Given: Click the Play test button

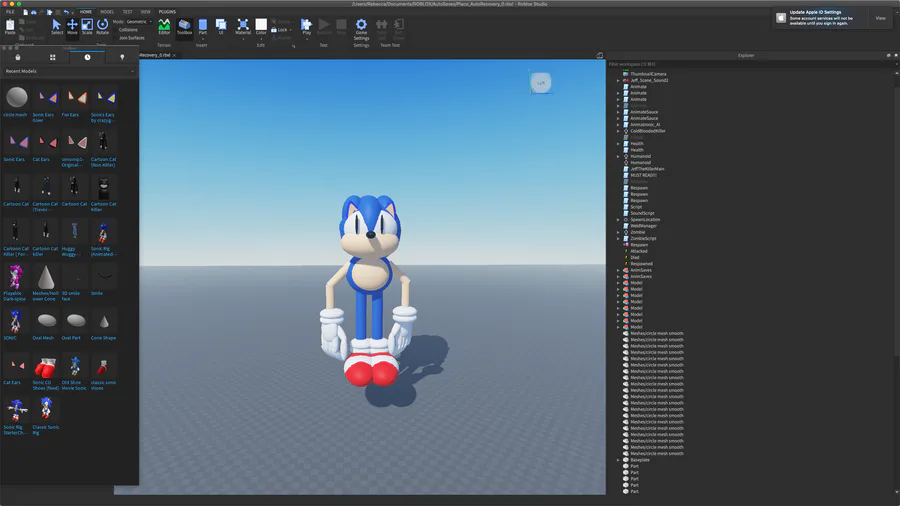Looking at the screenshot, I should pos(307,27).
